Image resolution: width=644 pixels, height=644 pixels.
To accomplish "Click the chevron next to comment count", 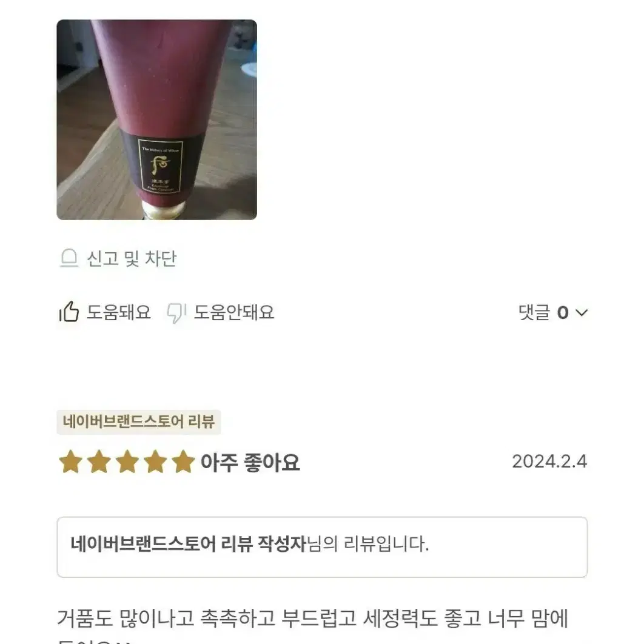I will coord(582,313).
